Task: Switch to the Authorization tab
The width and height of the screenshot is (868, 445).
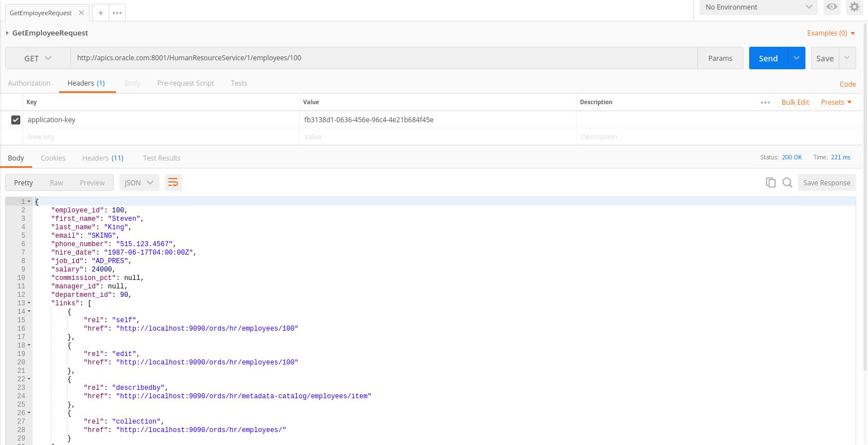Action: (29, 83)
